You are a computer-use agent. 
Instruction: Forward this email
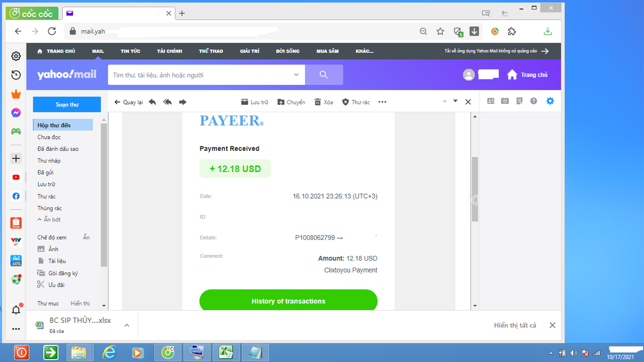pos(183,102)
